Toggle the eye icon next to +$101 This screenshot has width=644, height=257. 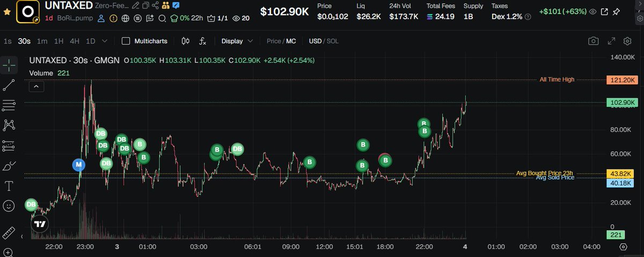click(x=592, y=11)
